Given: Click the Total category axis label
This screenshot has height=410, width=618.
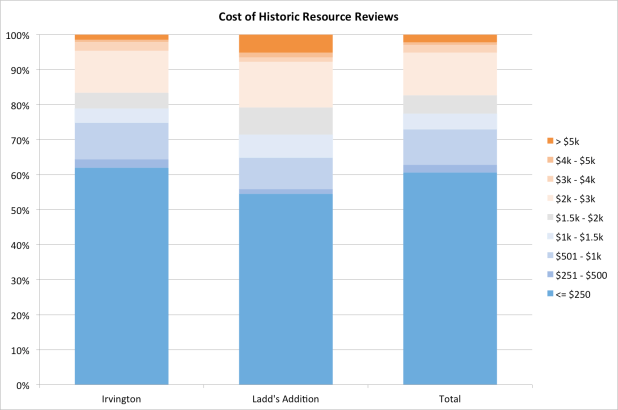Looking at the screenshot, I should coord(449,399).
